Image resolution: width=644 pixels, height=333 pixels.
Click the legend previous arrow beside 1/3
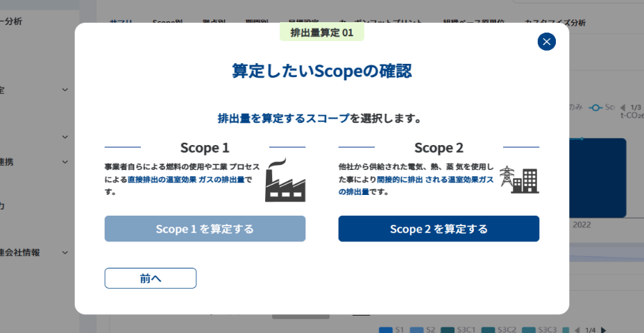coord(622,108)
